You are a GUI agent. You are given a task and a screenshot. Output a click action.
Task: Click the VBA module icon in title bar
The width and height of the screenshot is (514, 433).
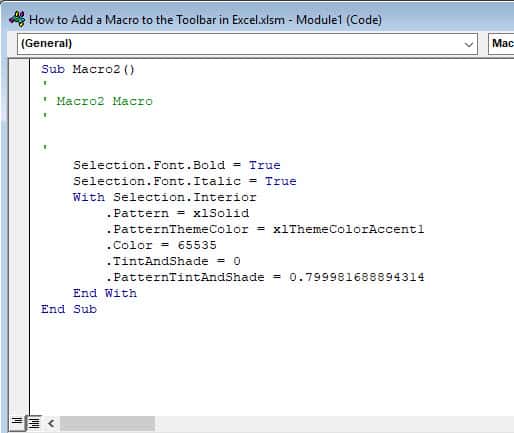click(x=17, y=19)
